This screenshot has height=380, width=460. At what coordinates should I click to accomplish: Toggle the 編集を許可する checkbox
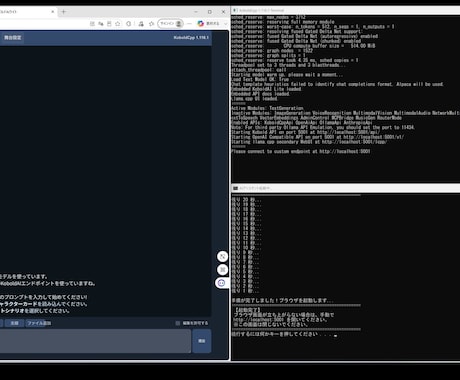tap(178, 323)
